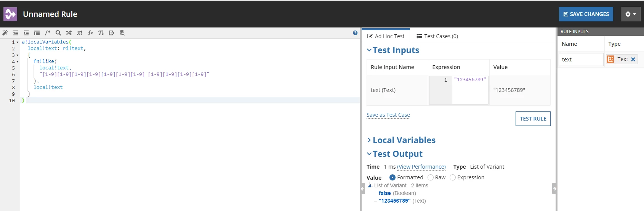Select the Expression value option
Image resolution: width=644 pixels, height=211 pixels.
pyautogui.click(x=453, y=177)
